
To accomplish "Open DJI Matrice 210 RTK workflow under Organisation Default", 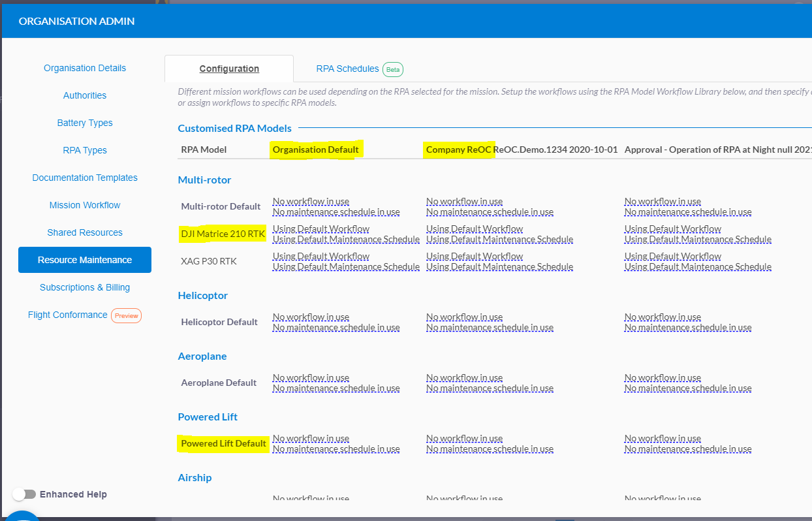I will coord(321,229).
